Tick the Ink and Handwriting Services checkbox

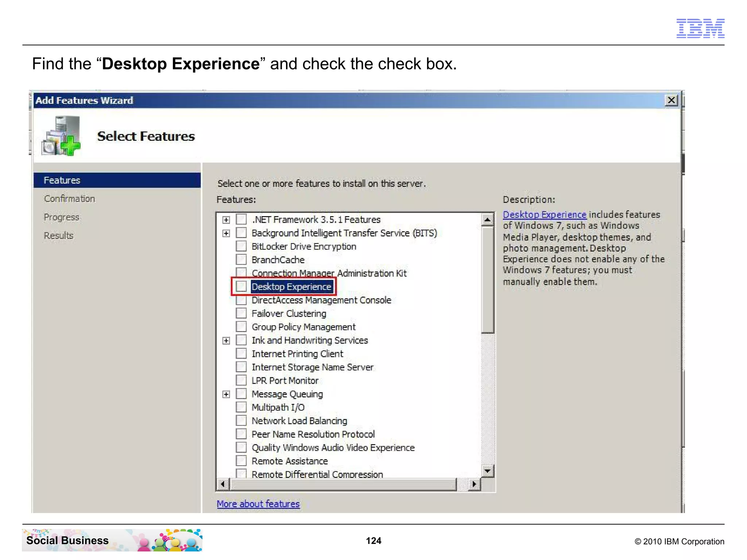[x=241, y=340]
